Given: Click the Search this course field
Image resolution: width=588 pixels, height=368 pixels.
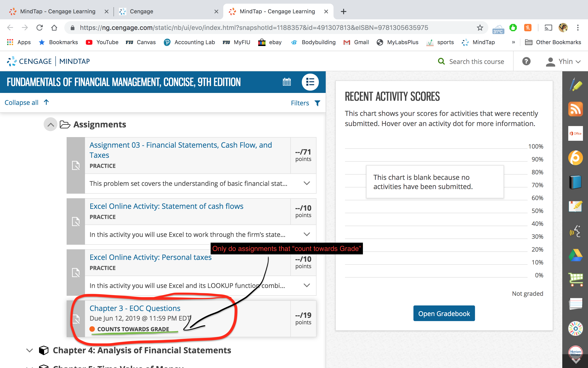Looking at the screenshot, I should (476, 62).
